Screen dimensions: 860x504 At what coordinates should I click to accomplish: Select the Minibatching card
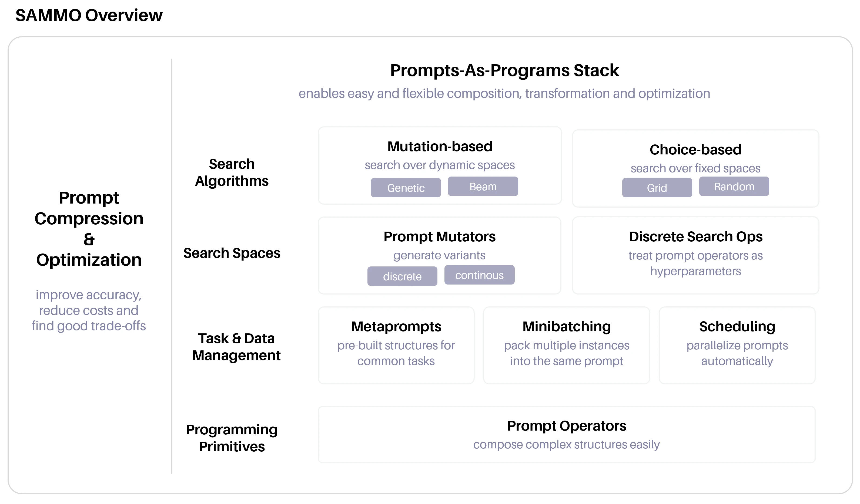[x=567, y=346]
